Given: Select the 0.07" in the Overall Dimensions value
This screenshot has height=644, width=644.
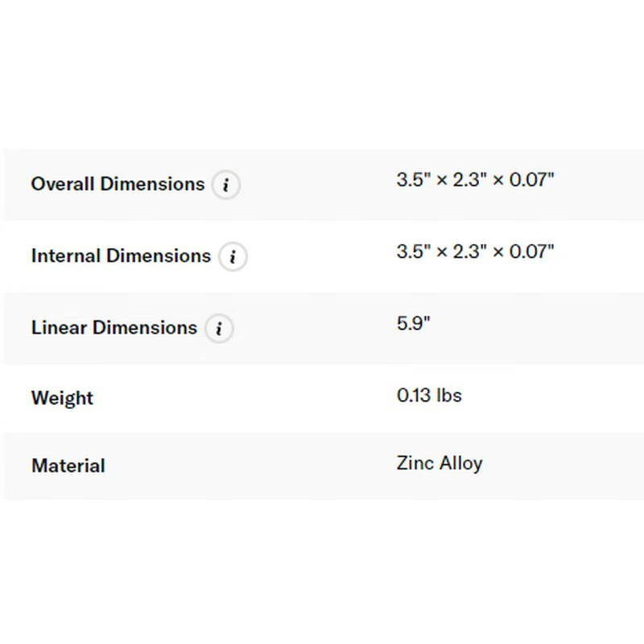Looking at the screenshot, I should (x=532, y=180).
